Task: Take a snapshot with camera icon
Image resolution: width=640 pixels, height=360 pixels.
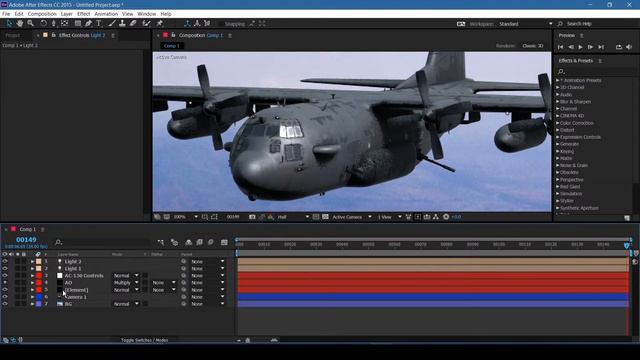Action: pos(252,217)
